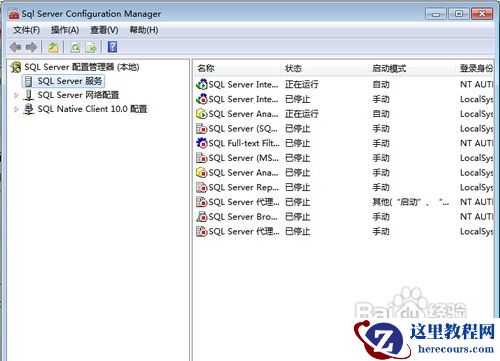500x361 pixels.
Task: Click 已停止 status of SQL Full-text Filt... row
Action: (298, 143)
